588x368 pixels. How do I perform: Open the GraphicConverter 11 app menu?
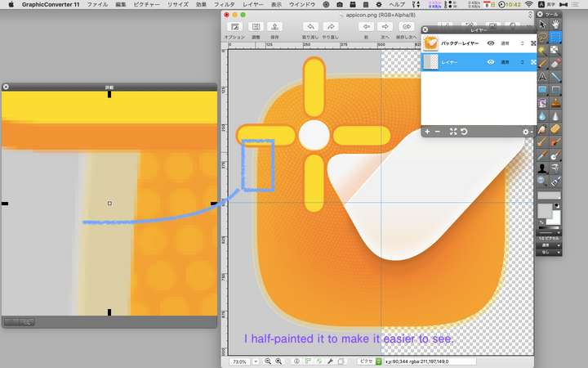[51, 5]
